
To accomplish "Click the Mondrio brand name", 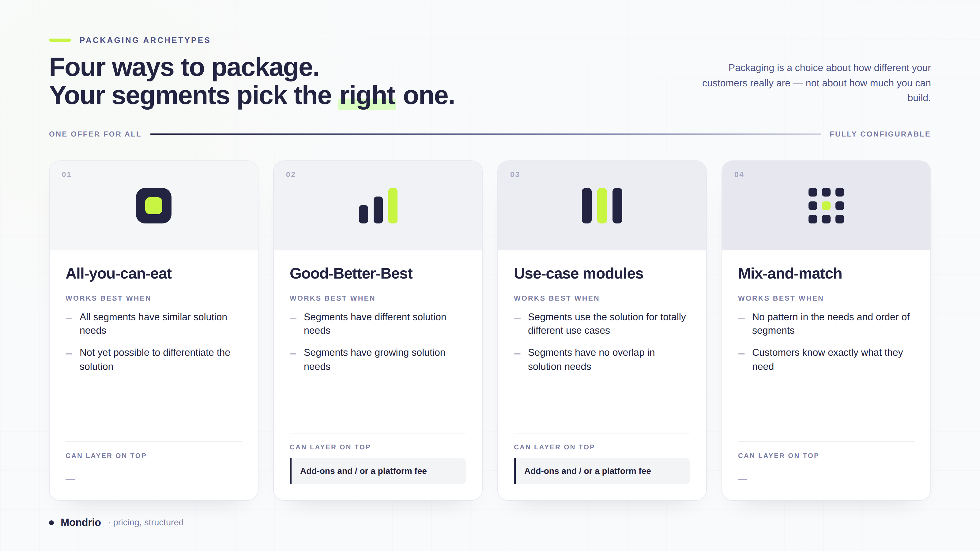I will tap(81, 523).
